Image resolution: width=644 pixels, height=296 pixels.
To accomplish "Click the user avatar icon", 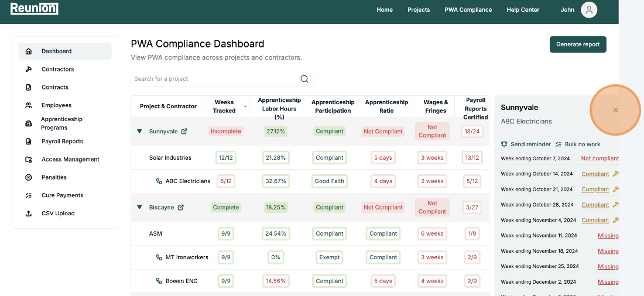I will point(589,10).
